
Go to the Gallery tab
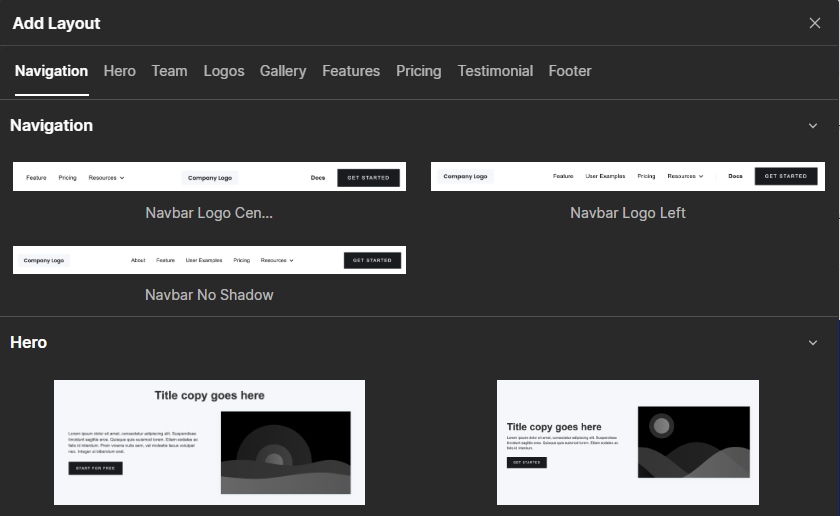[283, 71]
